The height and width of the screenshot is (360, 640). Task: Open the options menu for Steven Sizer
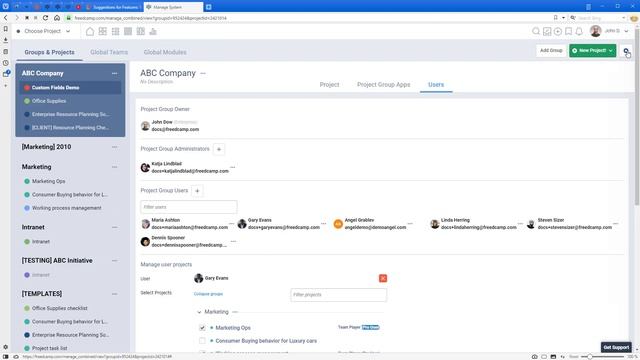click(616, 224)
